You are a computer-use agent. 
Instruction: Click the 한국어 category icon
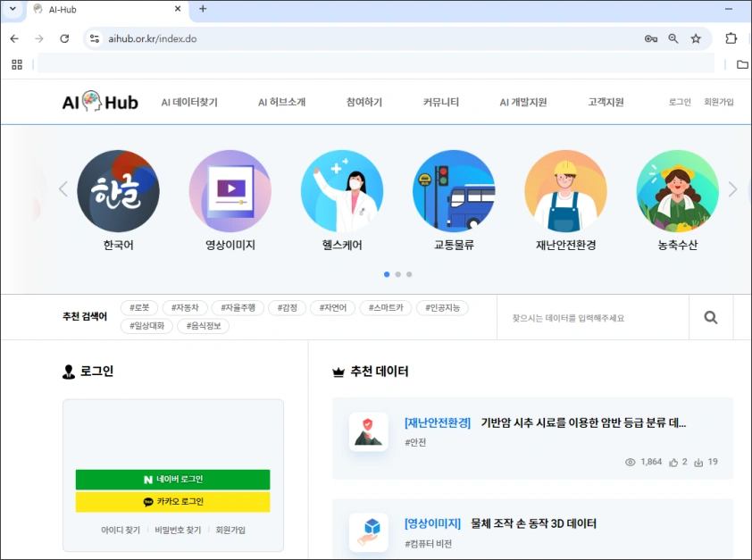118,191
